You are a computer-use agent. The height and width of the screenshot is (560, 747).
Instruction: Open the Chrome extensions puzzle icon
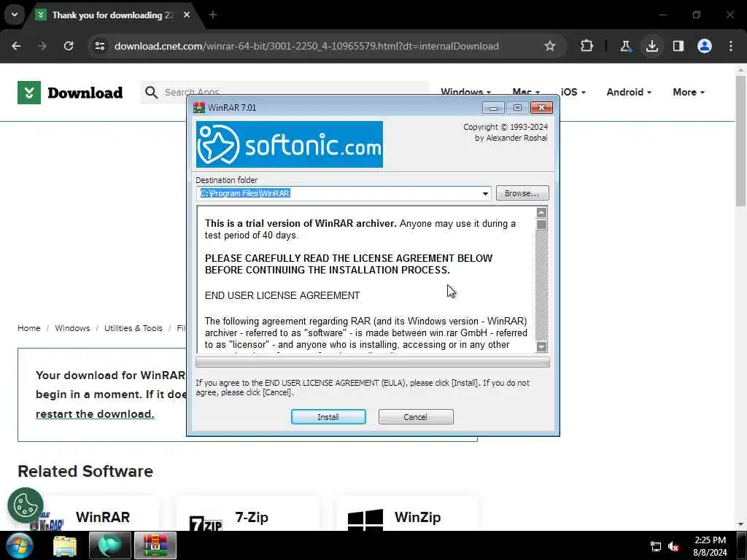587,46
